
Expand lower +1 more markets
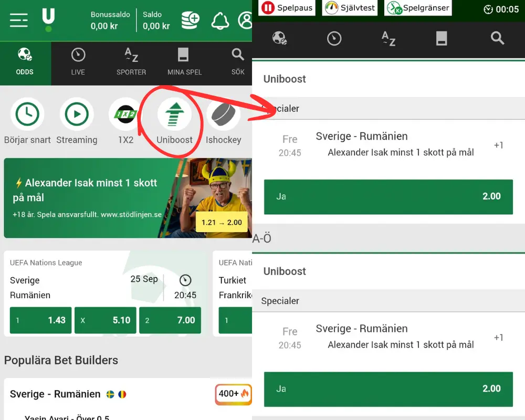point(499,337)
